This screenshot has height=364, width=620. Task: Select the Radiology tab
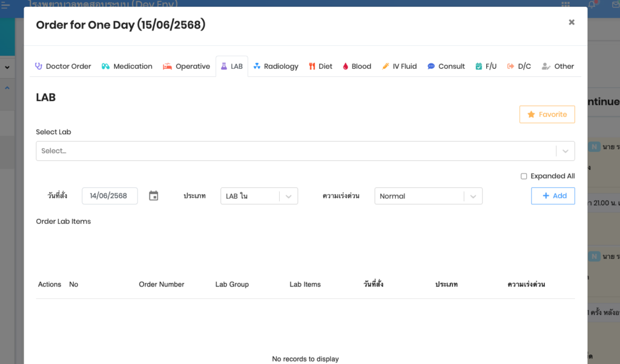[275, 67]
